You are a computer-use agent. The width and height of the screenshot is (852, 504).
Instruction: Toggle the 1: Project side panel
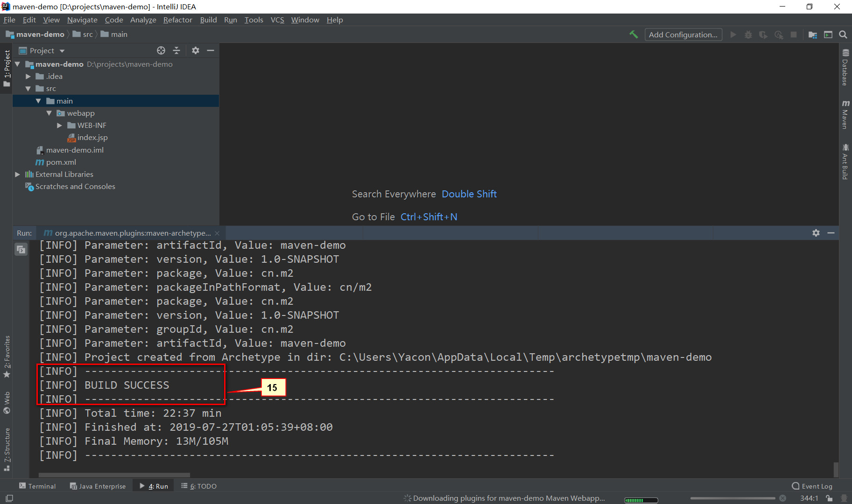click(x=7, y=68)
